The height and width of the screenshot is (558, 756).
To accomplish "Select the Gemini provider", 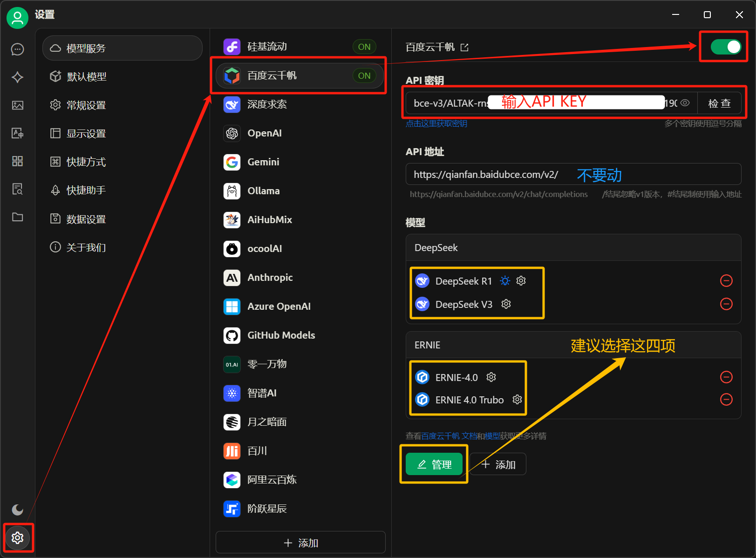I will 300,162.
